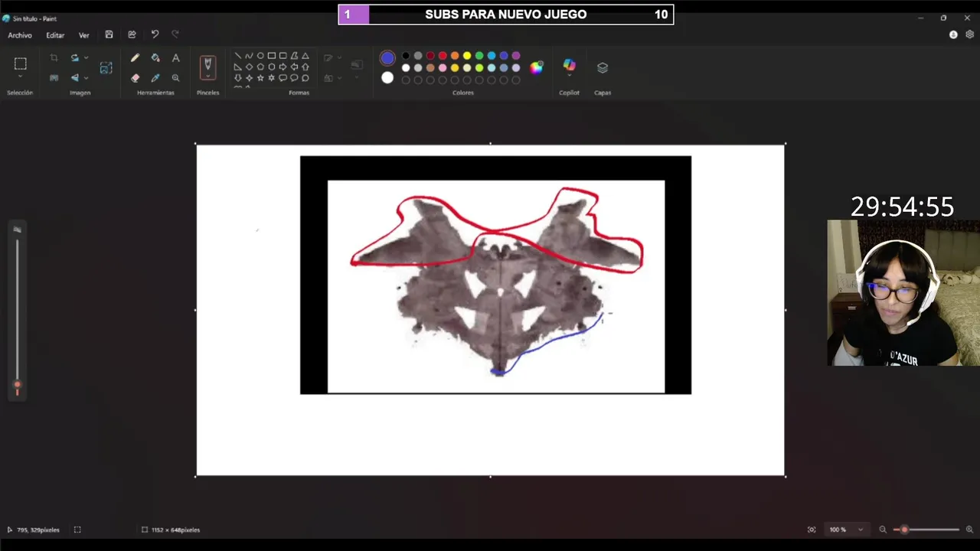Select the Pinceles brush tool
The width and height of the screenshot is (980, 551).
click(x=207, y=64)
